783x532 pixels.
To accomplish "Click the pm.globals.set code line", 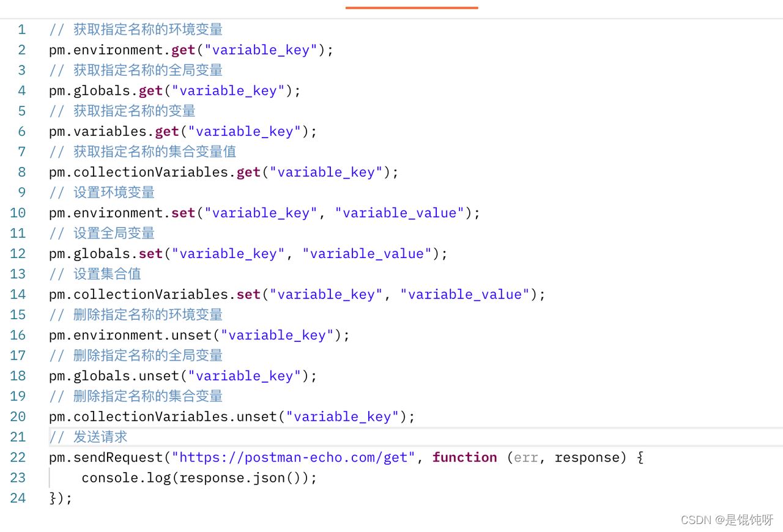I will click(248, 254).
